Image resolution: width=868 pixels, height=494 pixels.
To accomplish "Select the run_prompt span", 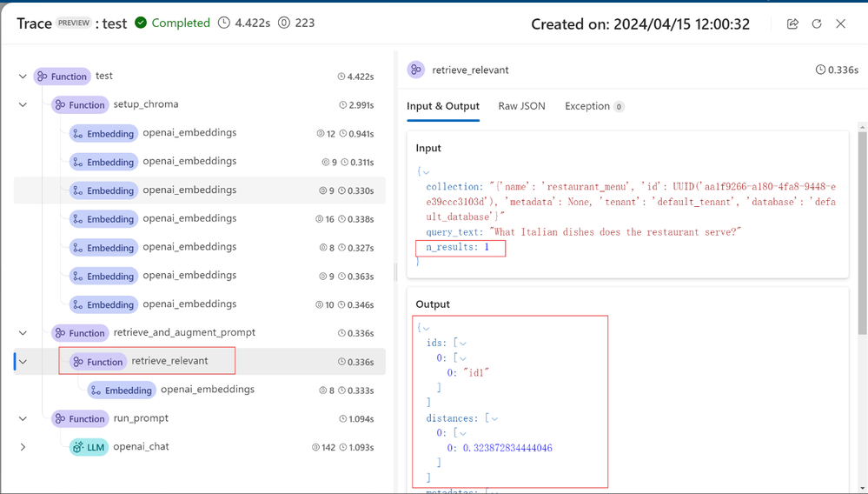I will tap(199, 418).
